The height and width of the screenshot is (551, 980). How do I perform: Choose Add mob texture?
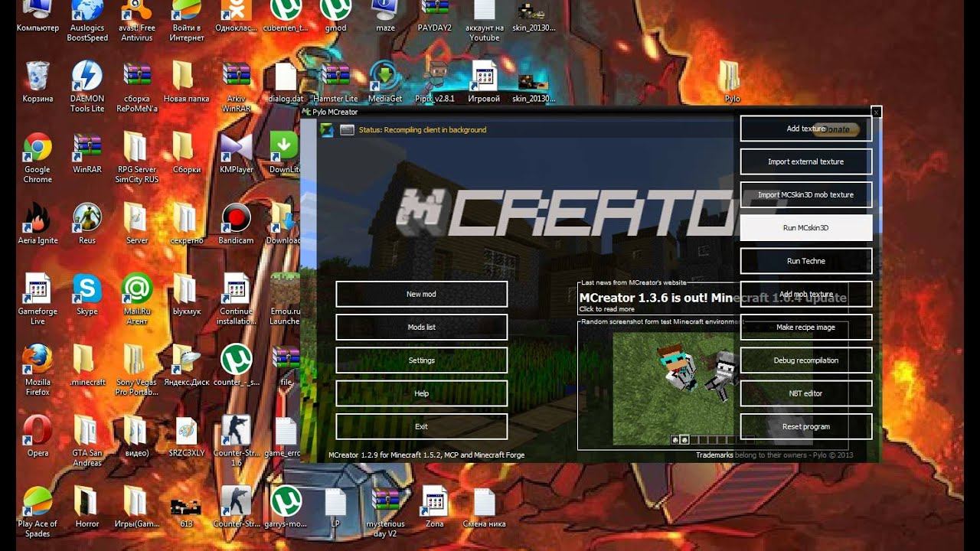[x=806, y=294]
